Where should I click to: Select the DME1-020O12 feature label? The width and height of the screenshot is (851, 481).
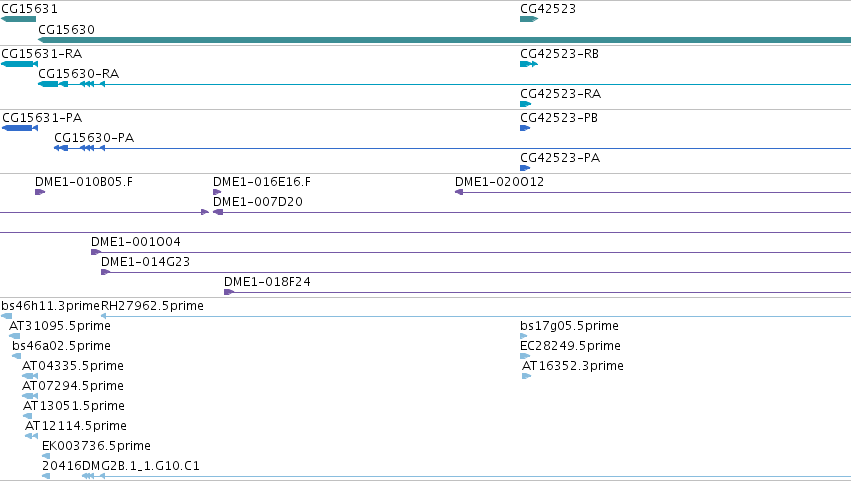(x=499, y=182)
